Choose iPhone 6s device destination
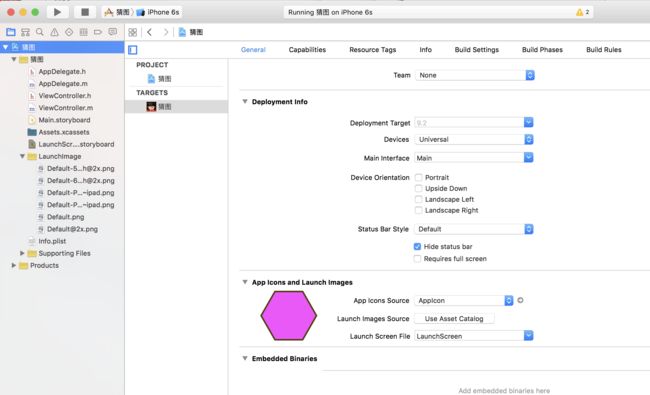The width and height of the screenshot is (650, 395). coord(159,12)
